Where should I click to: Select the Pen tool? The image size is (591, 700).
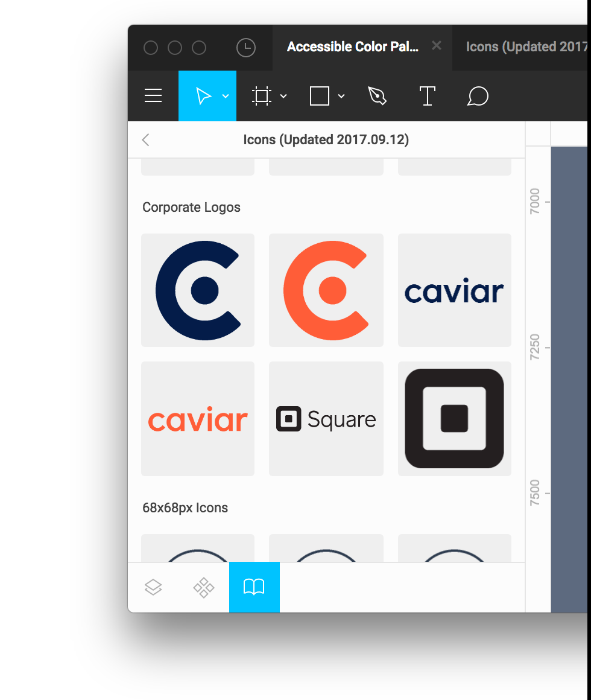point(378,96)
